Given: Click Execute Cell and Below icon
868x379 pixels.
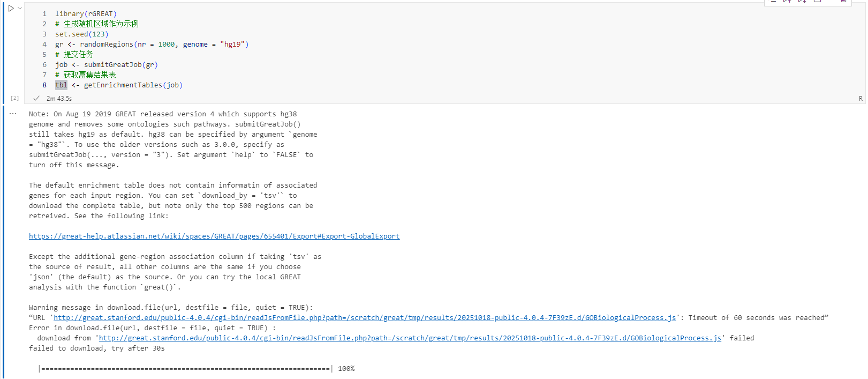Looking at the screenshot, I should click(x=802, y=2).
